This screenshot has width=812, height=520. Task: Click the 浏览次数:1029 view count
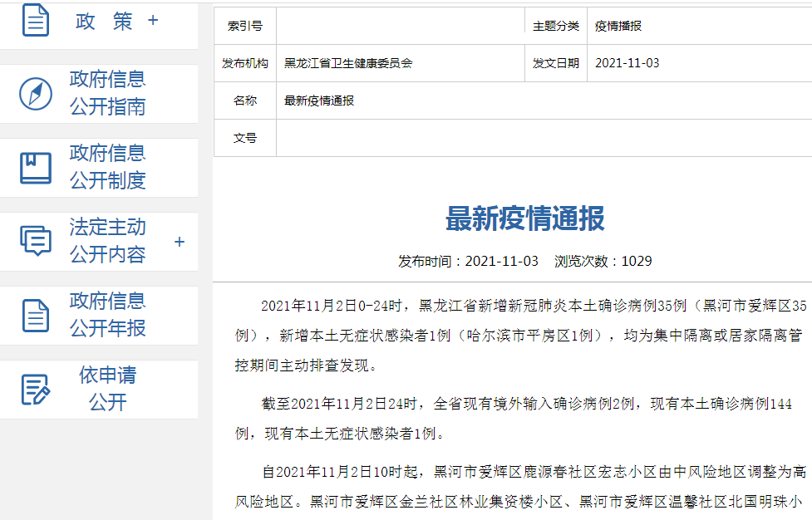pyautogui.click(x=603, y=261)
